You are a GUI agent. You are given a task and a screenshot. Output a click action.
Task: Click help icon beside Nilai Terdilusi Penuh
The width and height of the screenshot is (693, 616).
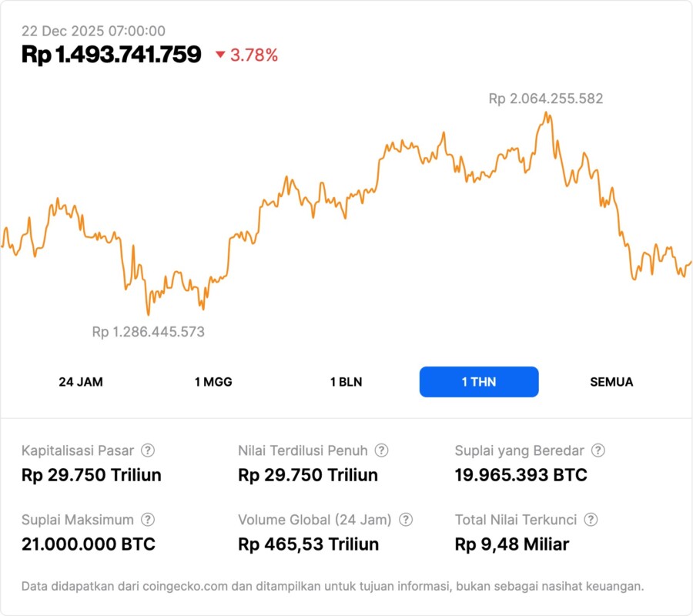[x=381, y=450]
